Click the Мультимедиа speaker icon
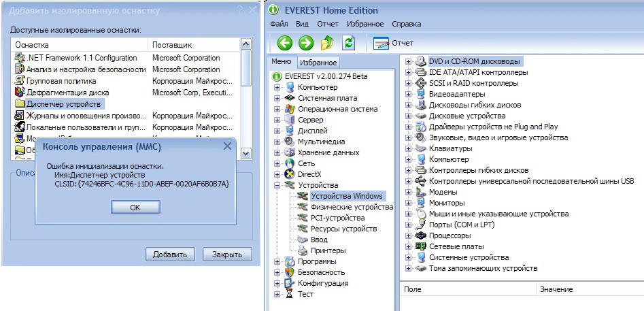 (x=290, y=142)
